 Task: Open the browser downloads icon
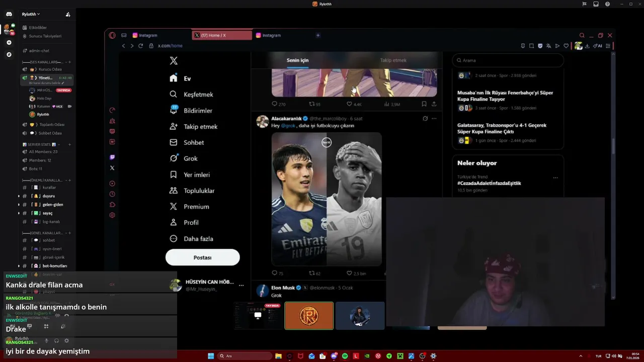tap(587, 46)
